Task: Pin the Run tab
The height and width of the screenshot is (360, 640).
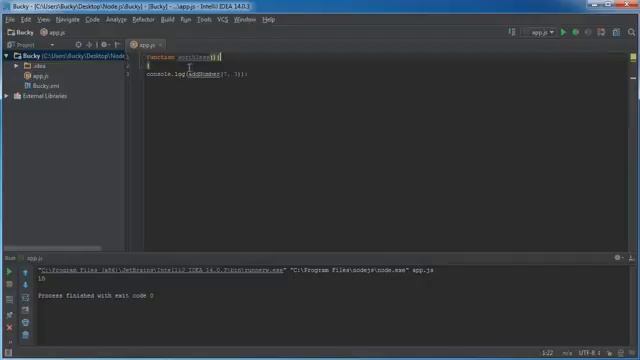Action: point(9,315)
